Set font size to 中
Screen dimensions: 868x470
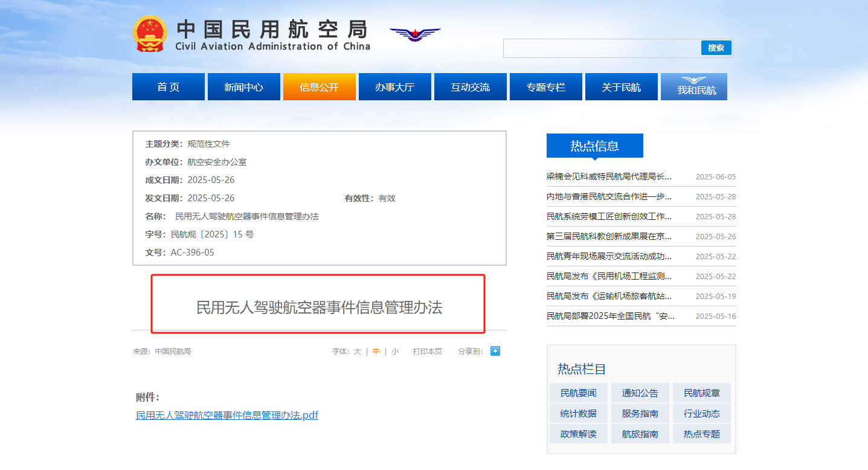tap(376, 351)
